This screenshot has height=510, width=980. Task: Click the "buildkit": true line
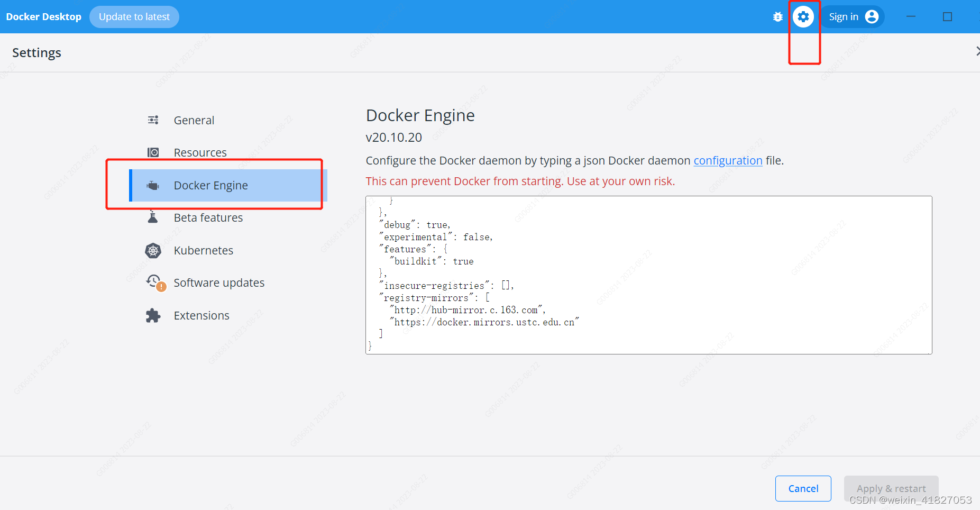(431, 261)
